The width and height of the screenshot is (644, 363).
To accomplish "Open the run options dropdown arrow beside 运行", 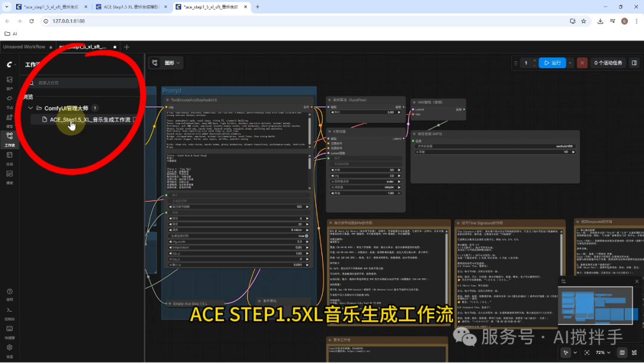I will tap(570, 63).
